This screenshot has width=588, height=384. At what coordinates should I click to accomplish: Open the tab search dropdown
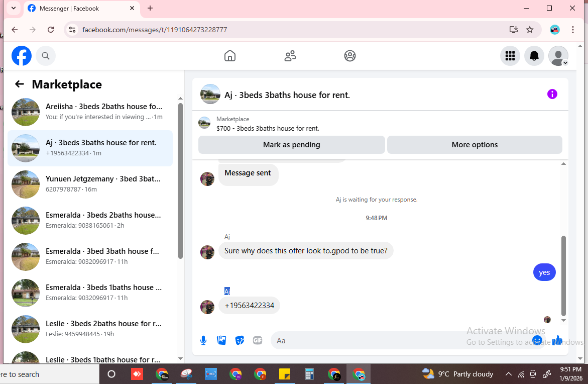coord(14,8)
